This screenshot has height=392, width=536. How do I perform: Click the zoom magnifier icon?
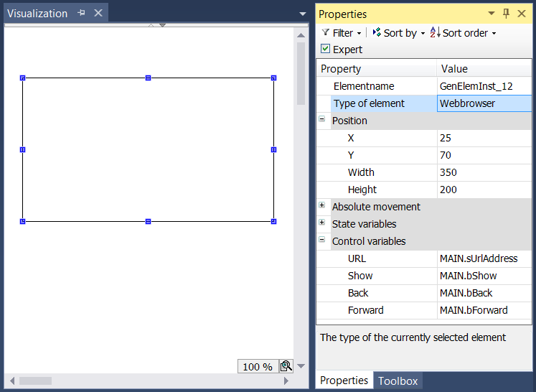pyautogui.click(x=286, y=366)
